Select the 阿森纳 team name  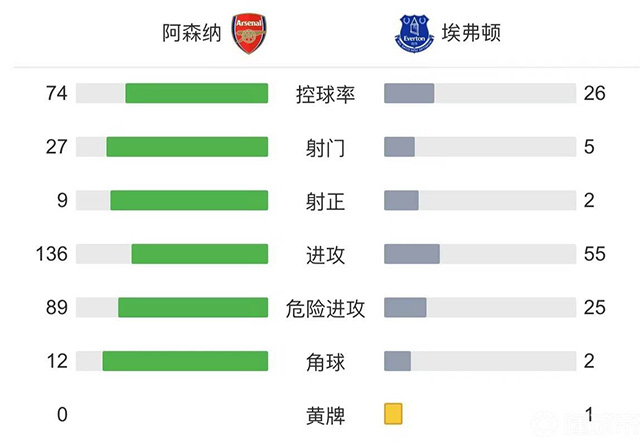[191, 34]
